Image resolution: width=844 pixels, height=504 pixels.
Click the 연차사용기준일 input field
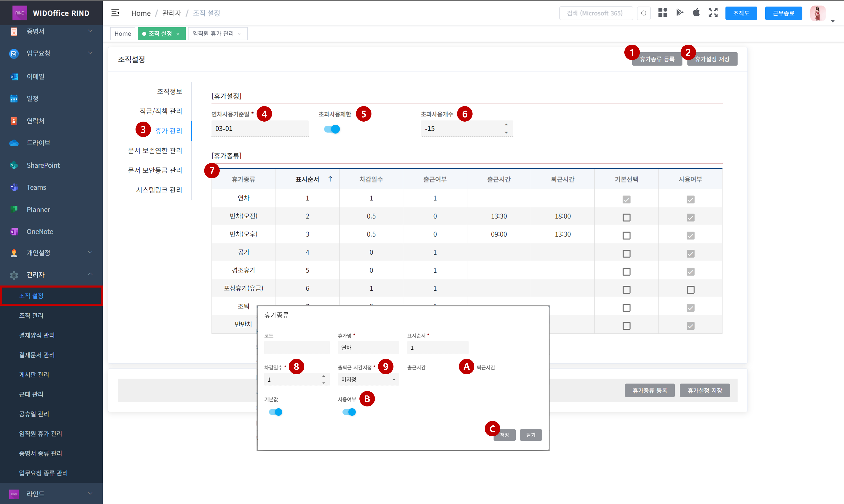point(260,129)
